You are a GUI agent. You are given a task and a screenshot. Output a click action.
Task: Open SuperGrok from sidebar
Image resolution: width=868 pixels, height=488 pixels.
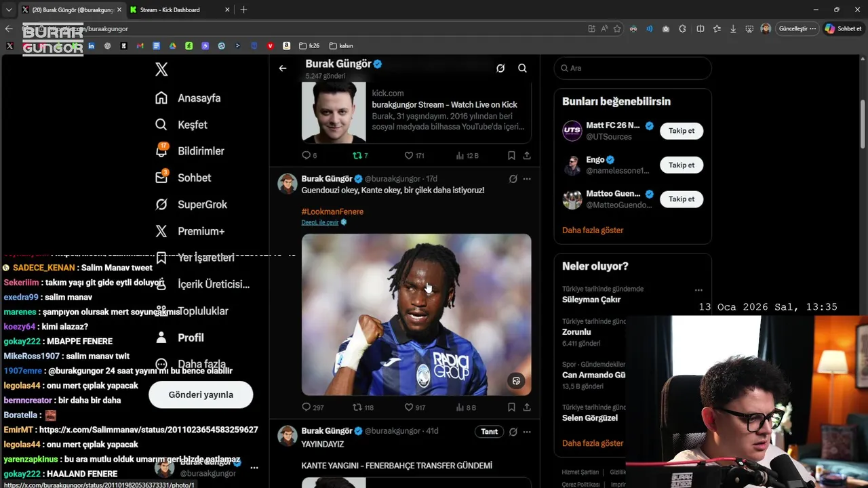tap(191, 204)
